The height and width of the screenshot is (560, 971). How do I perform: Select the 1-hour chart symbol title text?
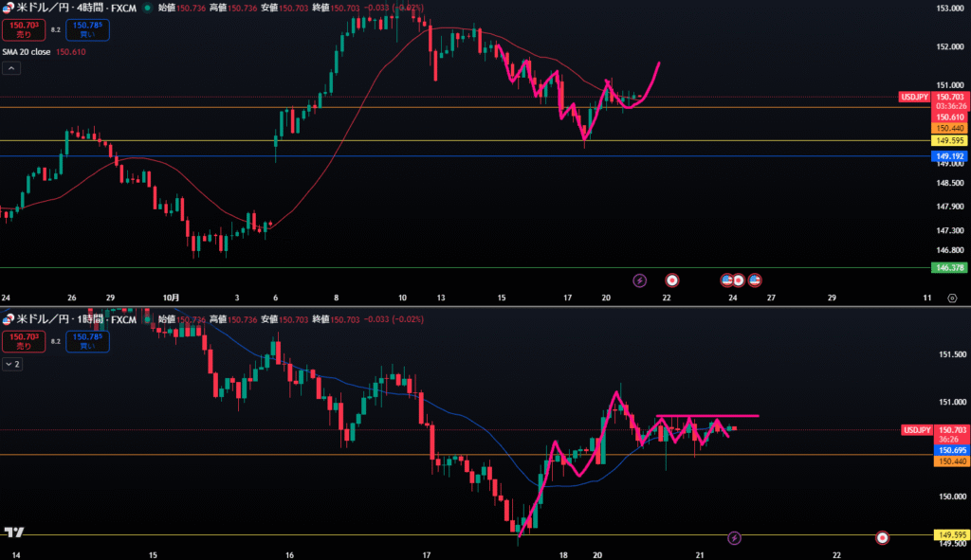pos(77,320)
